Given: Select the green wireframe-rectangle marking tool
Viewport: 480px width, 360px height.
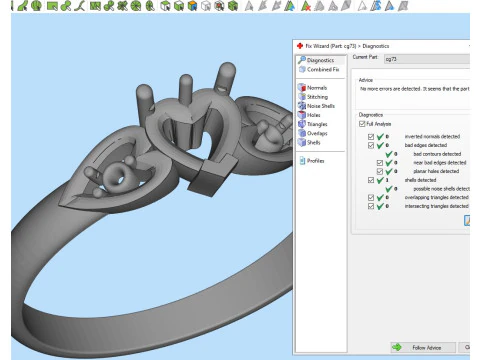Looking at the screenshot, I should pyautogui.click(x=95, y=6).
